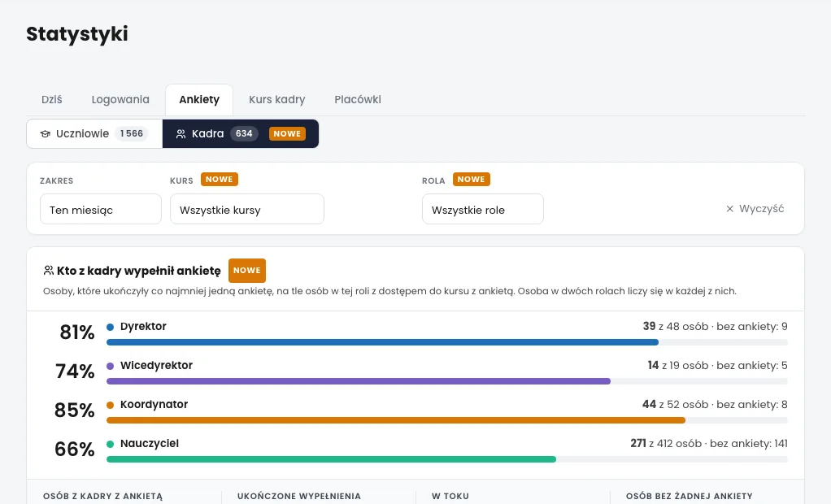Click the NOWE badge beside the section heading
Viewport: 831px width, 504px height.
click(247, 270)
